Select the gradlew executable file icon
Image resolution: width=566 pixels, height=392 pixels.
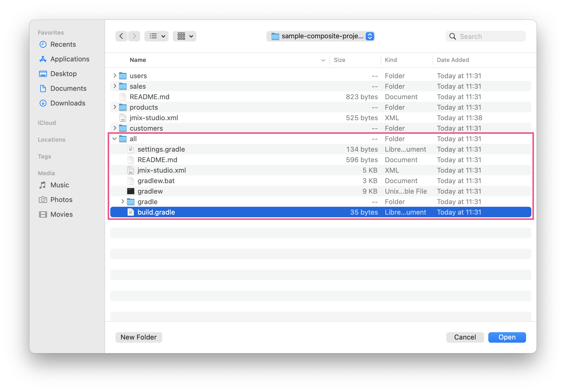click(x=131, y=191)
